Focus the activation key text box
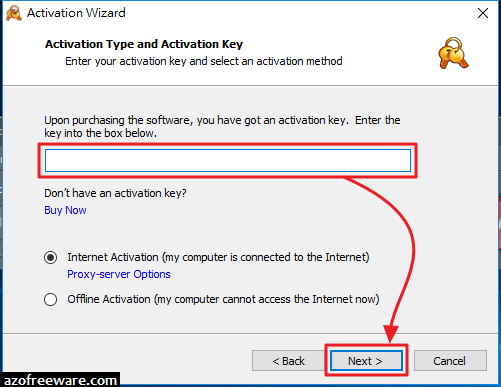 (x=228, y=160)
